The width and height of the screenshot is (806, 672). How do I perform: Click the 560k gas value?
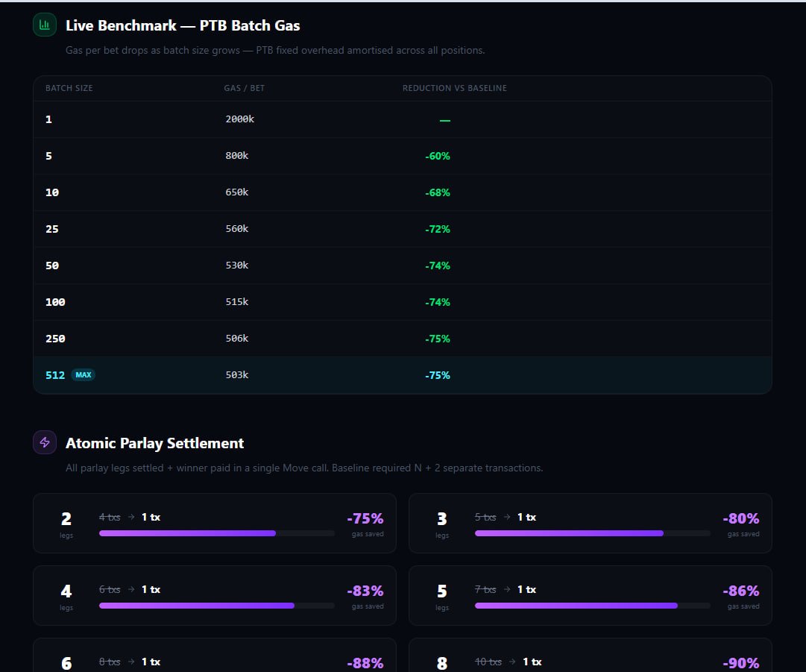[x=236, y=228]
